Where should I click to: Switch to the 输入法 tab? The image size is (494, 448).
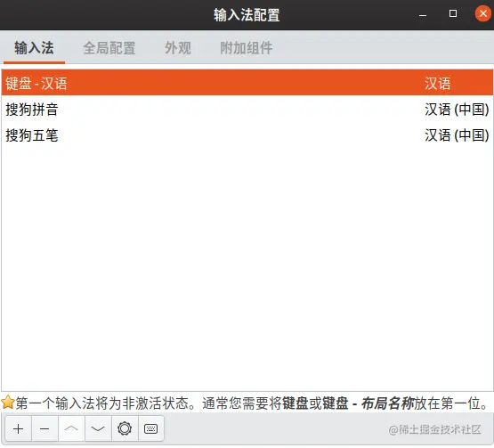point(34,48)
